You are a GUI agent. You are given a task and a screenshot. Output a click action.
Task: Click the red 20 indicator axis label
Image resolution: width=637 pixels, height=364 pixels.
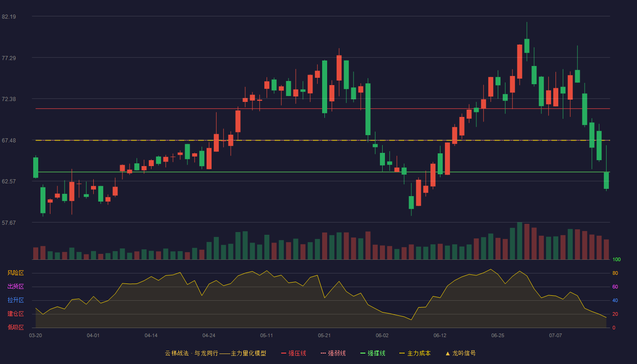point(615,314)
